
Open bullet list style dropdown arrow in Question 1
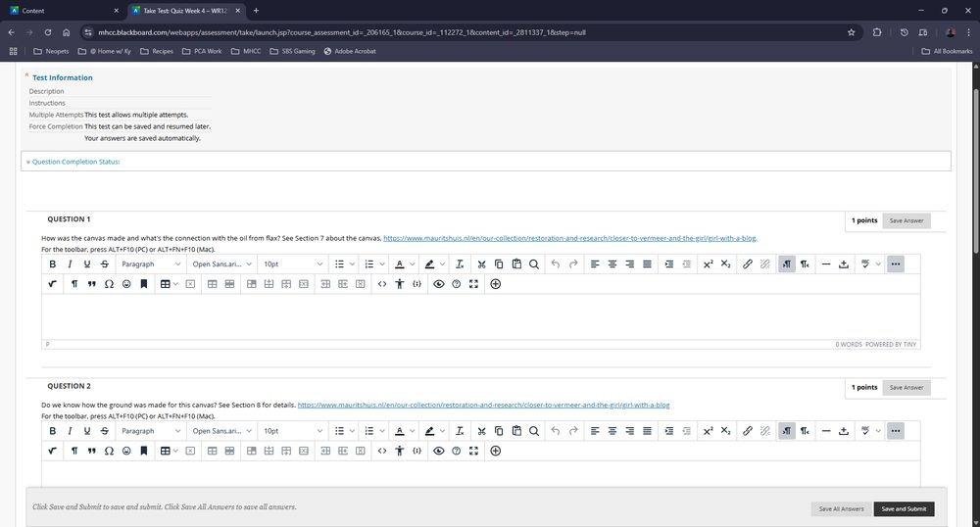(x=352, y=264)
